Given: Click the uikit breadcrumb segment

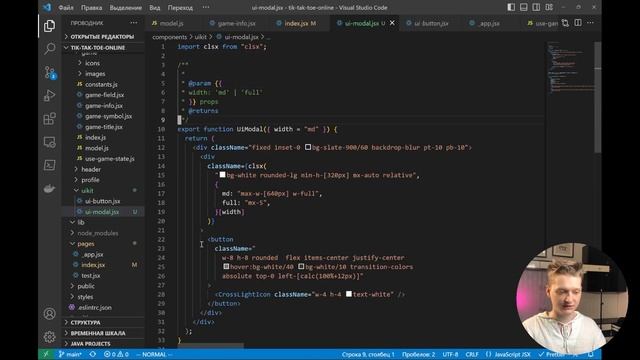Looking at the screenshot, I should click(200, 37).
